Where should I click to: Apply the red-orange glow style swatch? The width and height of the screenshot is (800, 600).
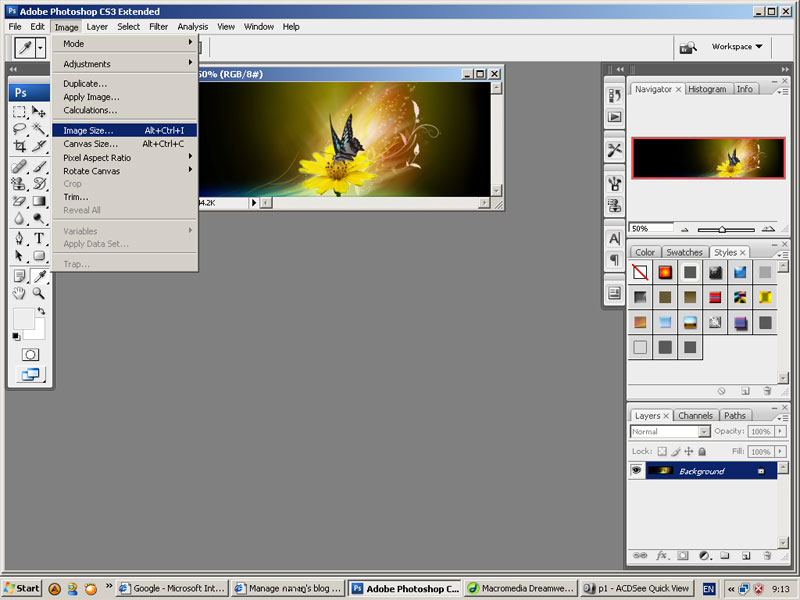[665, 272]
